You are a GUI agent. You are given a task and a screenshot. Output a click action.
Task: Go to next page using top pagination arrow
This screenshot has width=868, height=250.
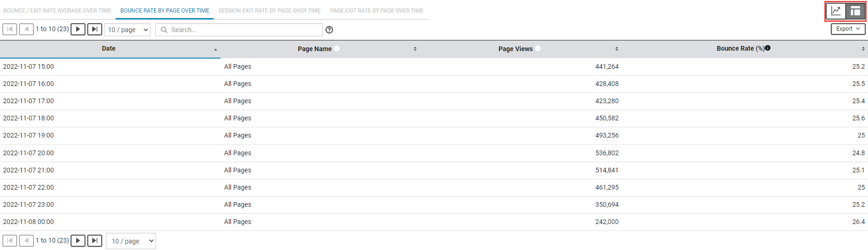(x=78, y=29)
